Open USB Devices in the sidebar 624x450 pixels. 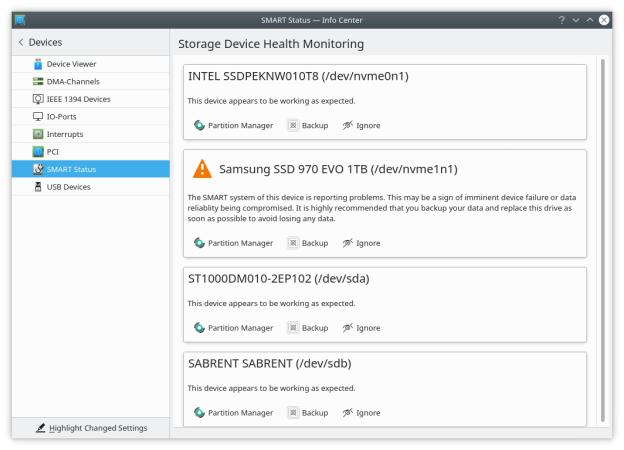(68, 186)
